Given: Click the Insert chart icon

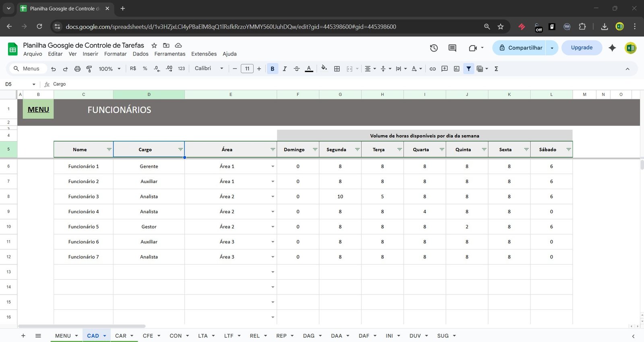Looking at the screenshot, I should (x=456, y=69).
